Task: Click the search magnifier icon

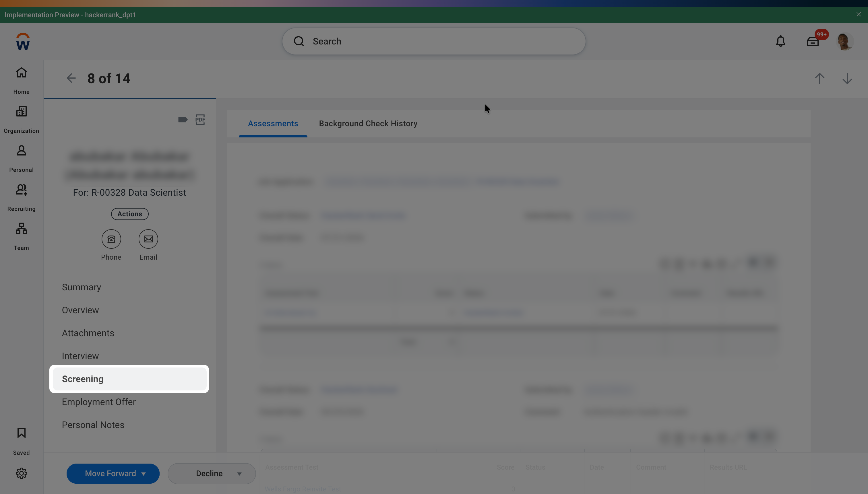Action: point(299,41)
